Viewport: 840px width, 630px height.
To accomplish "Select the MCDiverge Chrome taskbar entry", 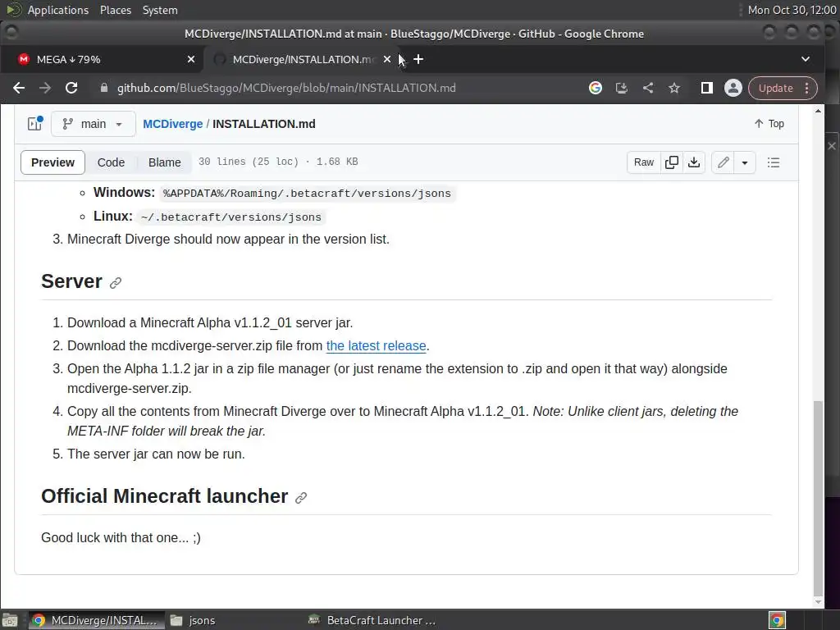I will (x=95, y=620).
